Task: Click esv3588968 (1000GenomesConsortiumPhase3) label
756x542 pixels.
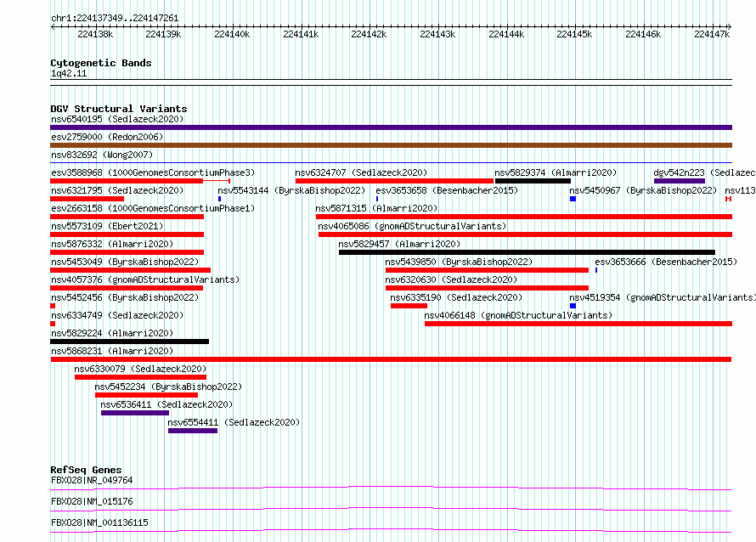Action: (x=153, y=172)
